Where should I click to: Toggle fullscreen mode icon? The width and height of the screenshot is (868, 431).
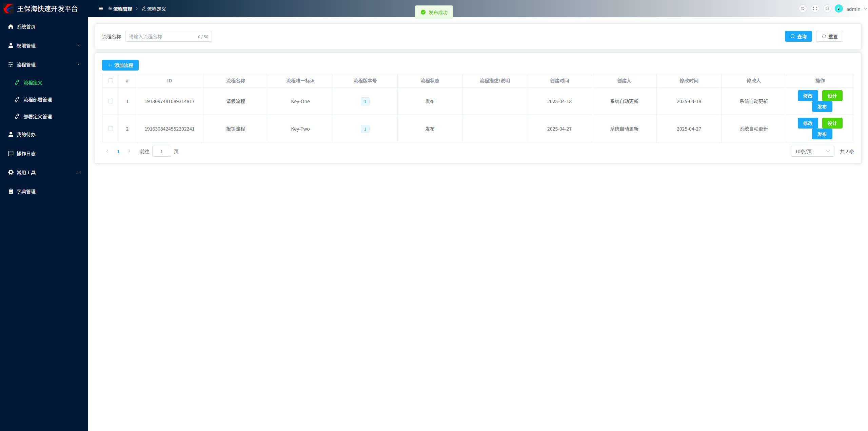coord(815,8)
